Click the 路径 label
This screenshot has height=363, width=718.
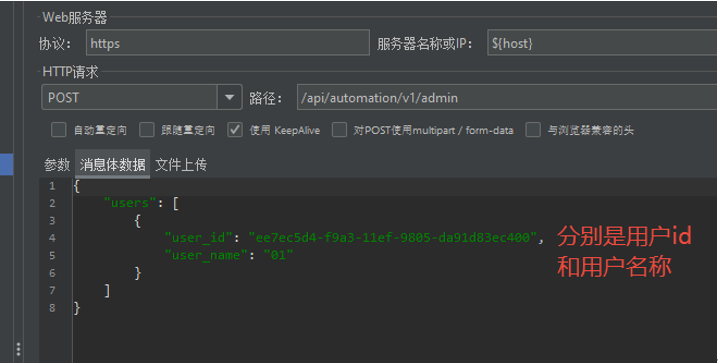(x=266, y=98)
